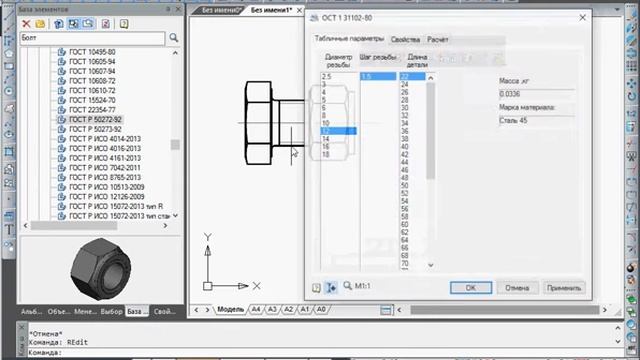The image size is (640, 360).
Task: Select the rectangle tool in left toolbar
Action: point(9,66)
